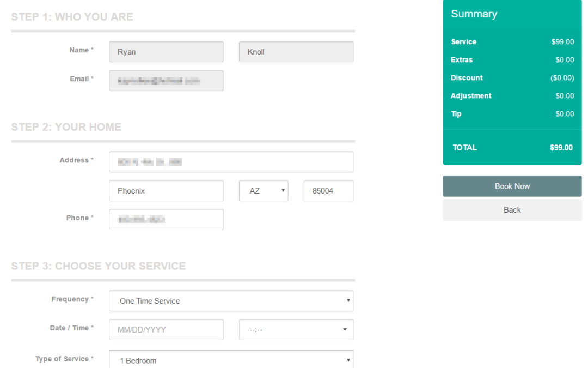Open the time selection dropdown next to the date
Image resolution: width=588 pixels, height=368 pixels.
tap(296, 329)
